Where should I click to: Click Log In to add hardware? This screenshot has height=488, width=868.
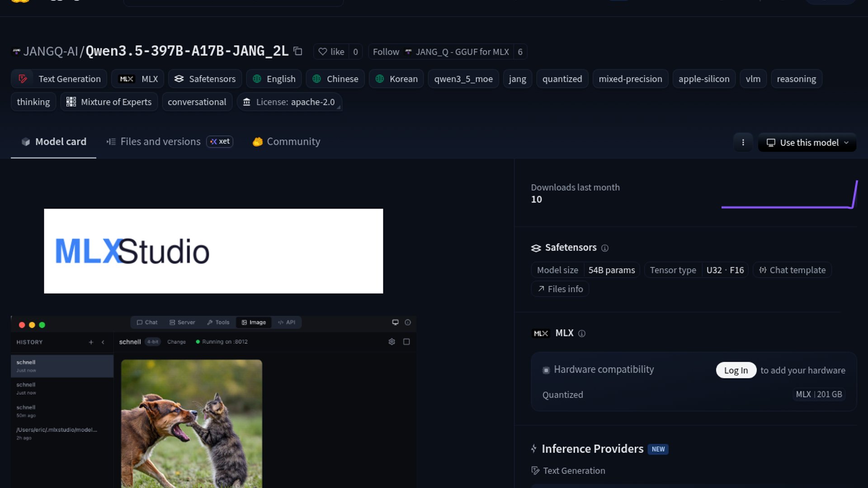click(736, 370)
